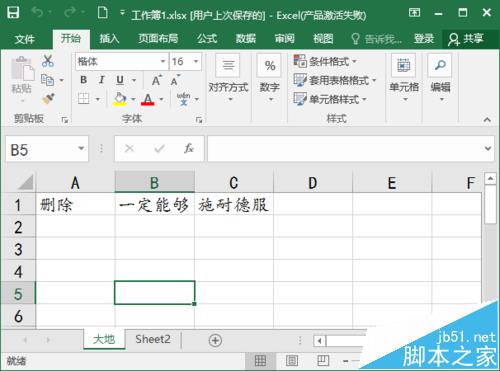This screenshot has width=500, height=371.
Task: Switch to the 数据 tab
Action: click(246, 39)
